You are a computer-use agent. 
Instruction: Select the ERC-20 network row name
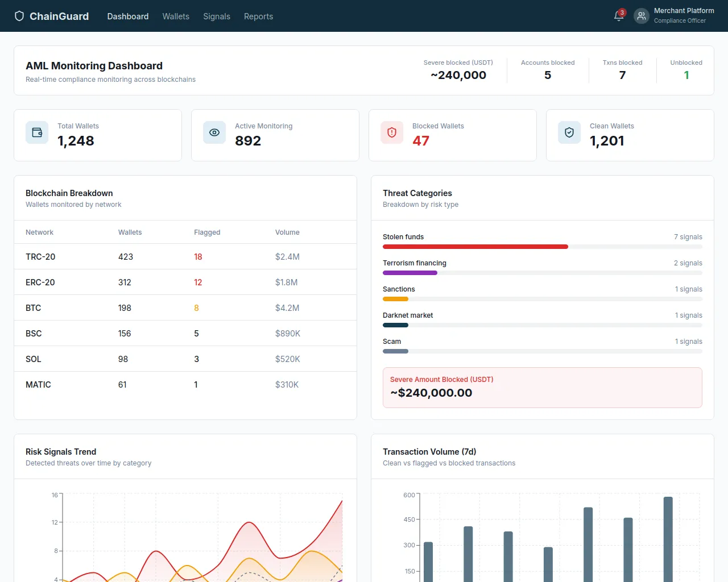point(40,282)
